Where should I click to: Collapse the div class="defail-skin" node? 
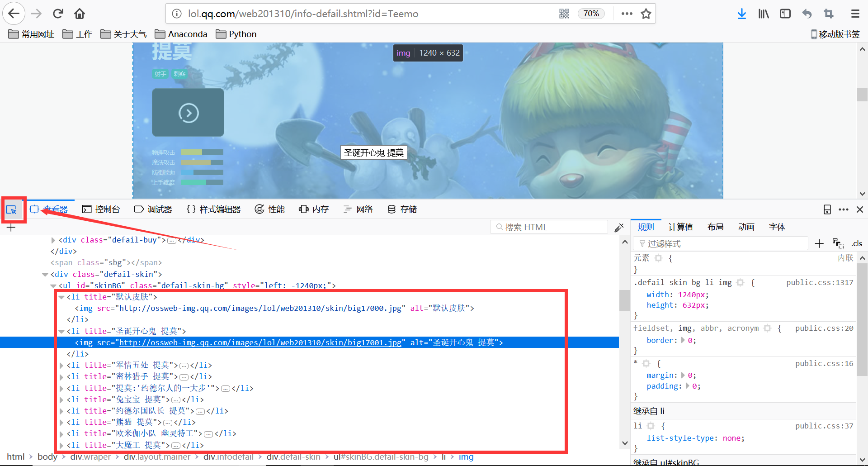[x=45, y=275]
